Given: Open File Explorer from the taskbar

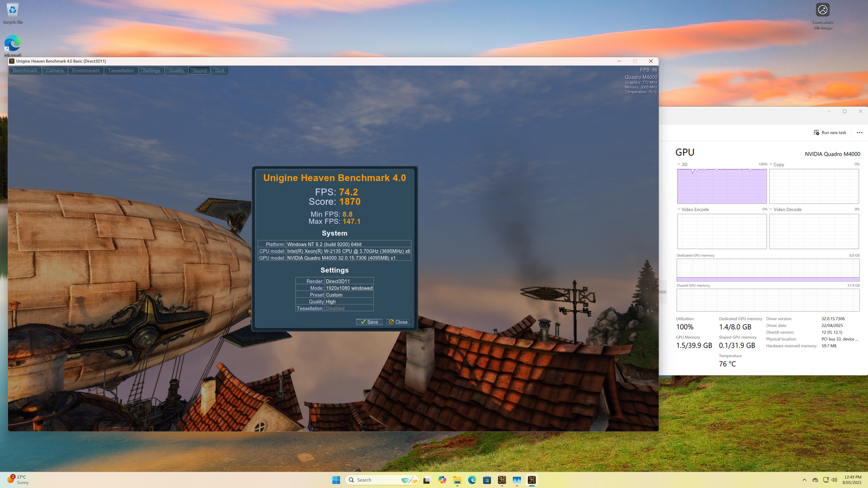Looking at the screenshot, I should click(457, 480).
